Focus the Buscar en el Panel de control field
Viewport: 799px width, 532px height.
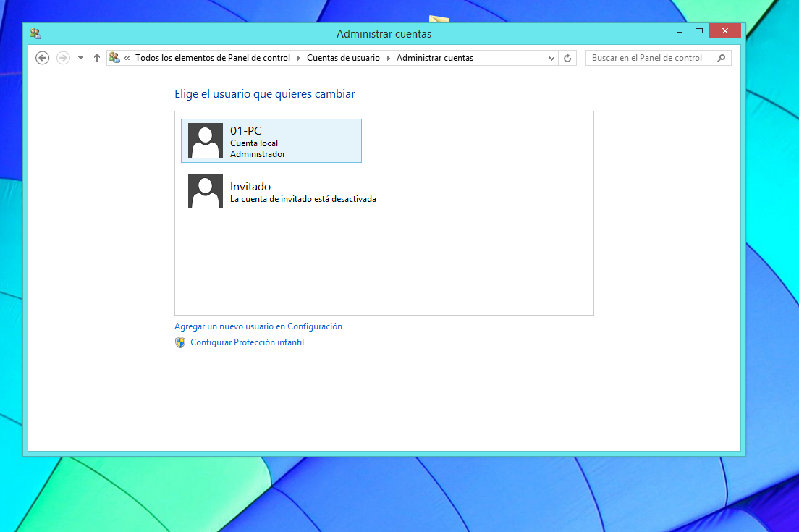(x=648, y=58)
